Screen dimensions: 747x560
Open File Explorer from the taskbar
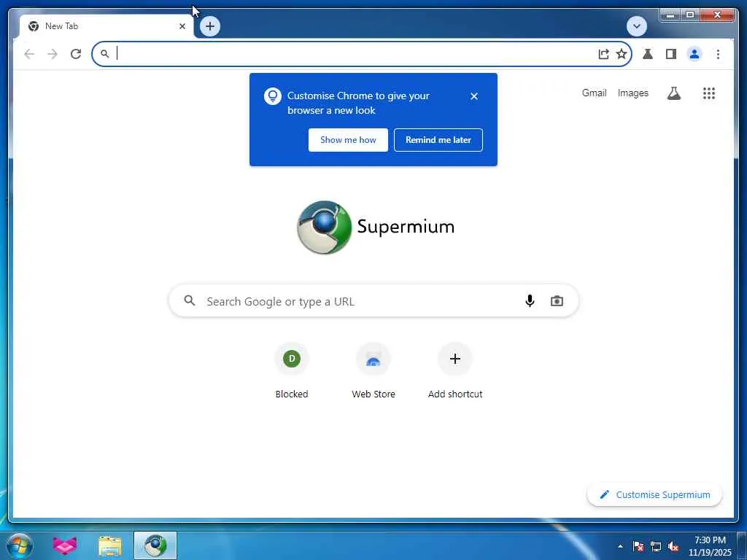[110, 545]
